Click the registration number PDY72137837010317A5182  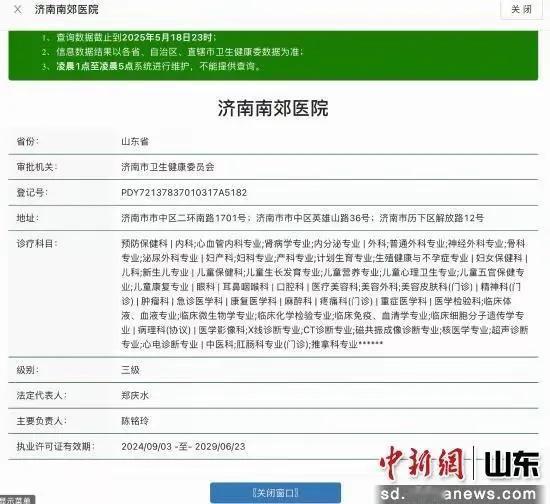pos(184,193)
